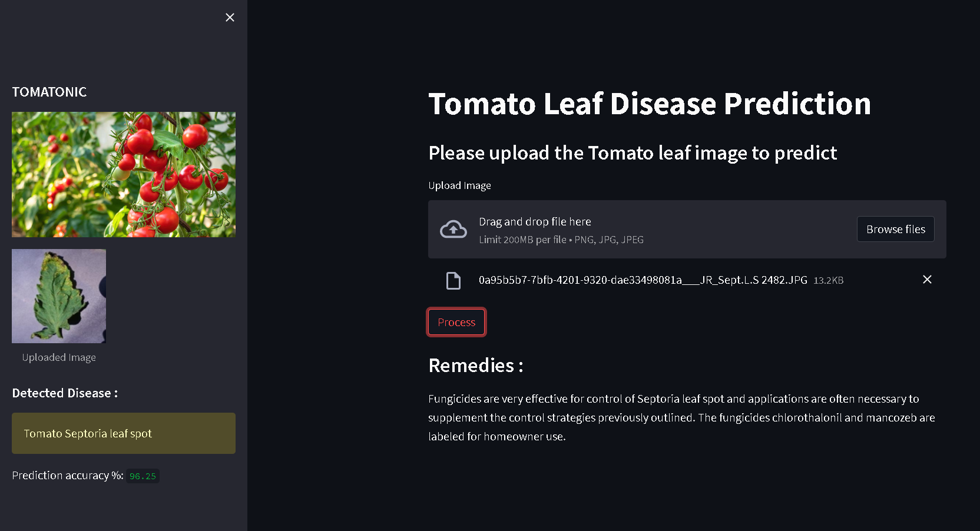Click the Tomato Leaf Disease Prediction heading
The width and height of the screenshot is (980, 531).
(x=649, y=104)
